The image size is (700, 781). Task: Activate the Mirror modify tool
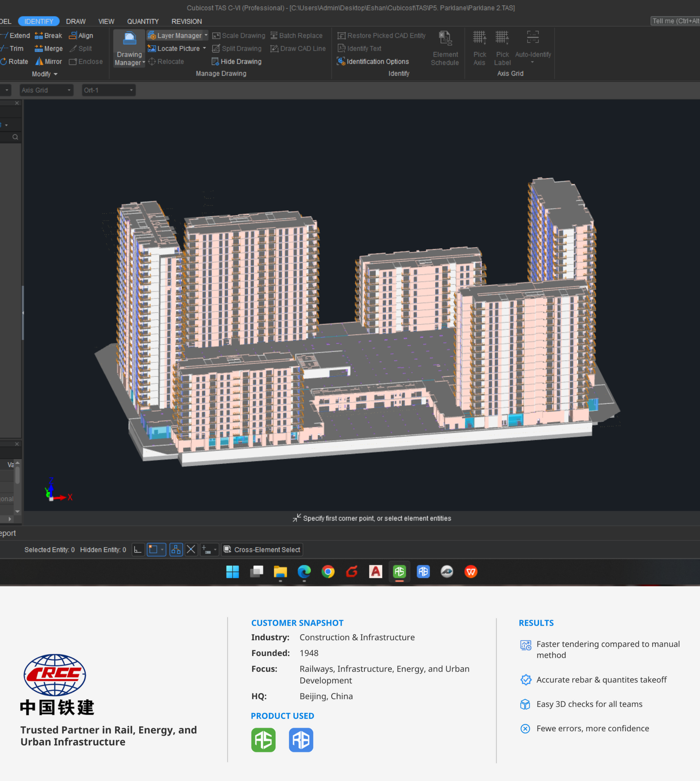pos(48,61)
